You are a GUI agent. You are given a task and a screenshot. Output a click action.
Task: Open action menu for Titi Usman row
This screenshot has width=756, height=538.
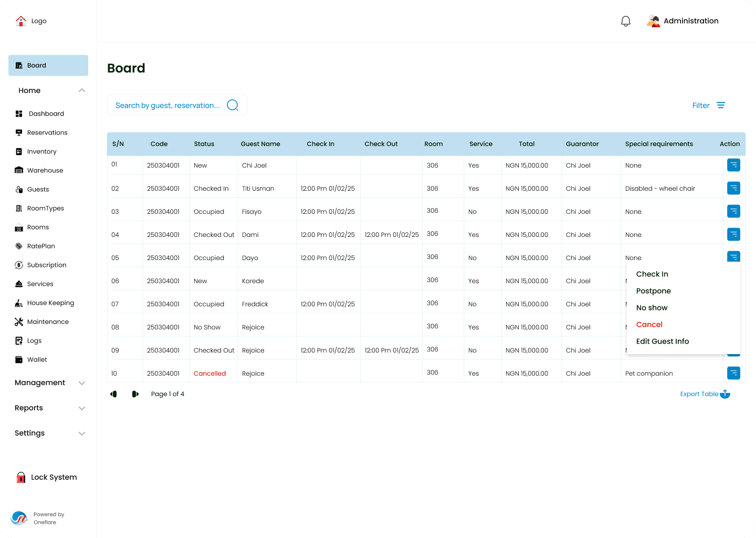click(x=733, y=188)
